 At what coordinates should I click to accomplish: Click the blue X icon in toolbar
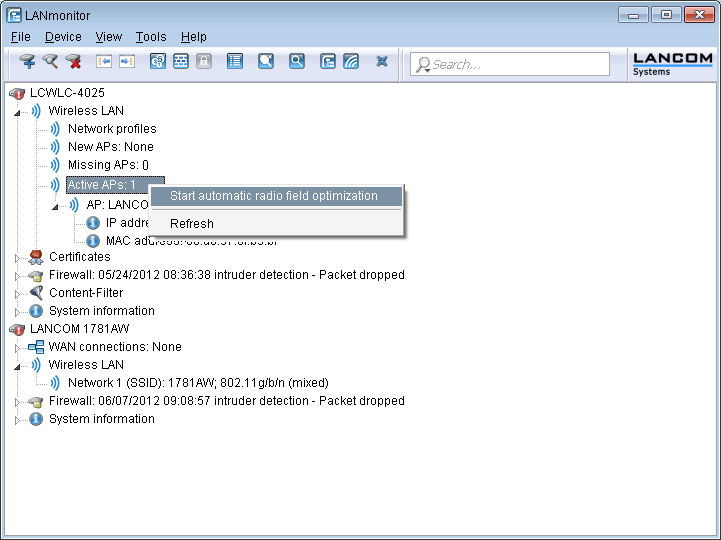point(382,62)
